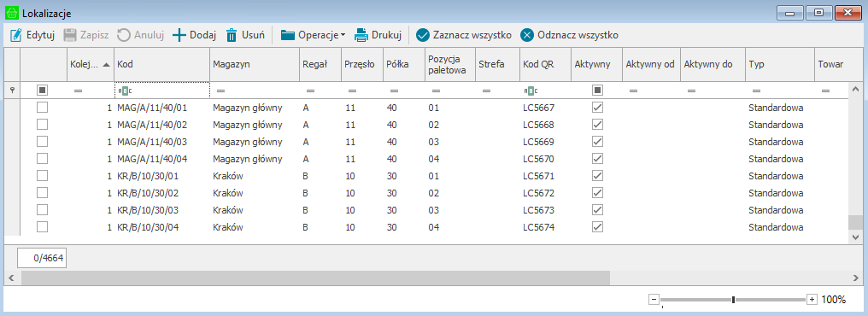The height and width of the screenshot is (316, 868).
Task: Click the Strefa filter equals operator
Action: pos(487,91)
